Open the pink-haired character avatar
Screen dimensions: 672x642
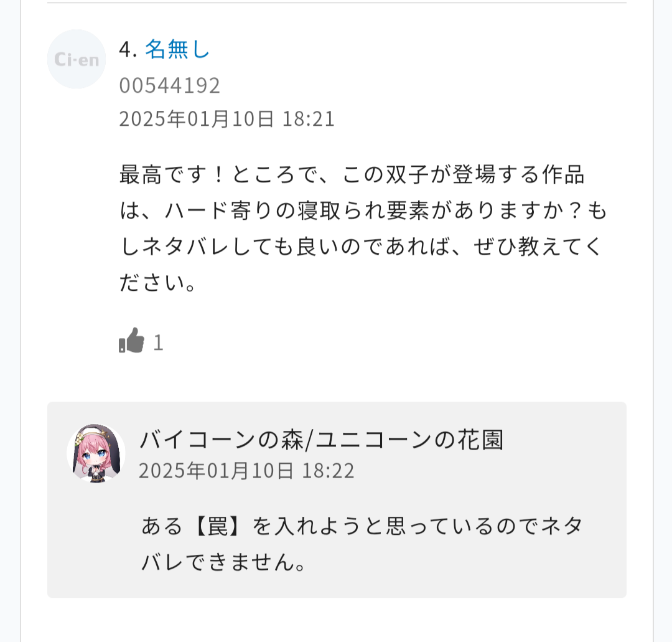point(96,453)
